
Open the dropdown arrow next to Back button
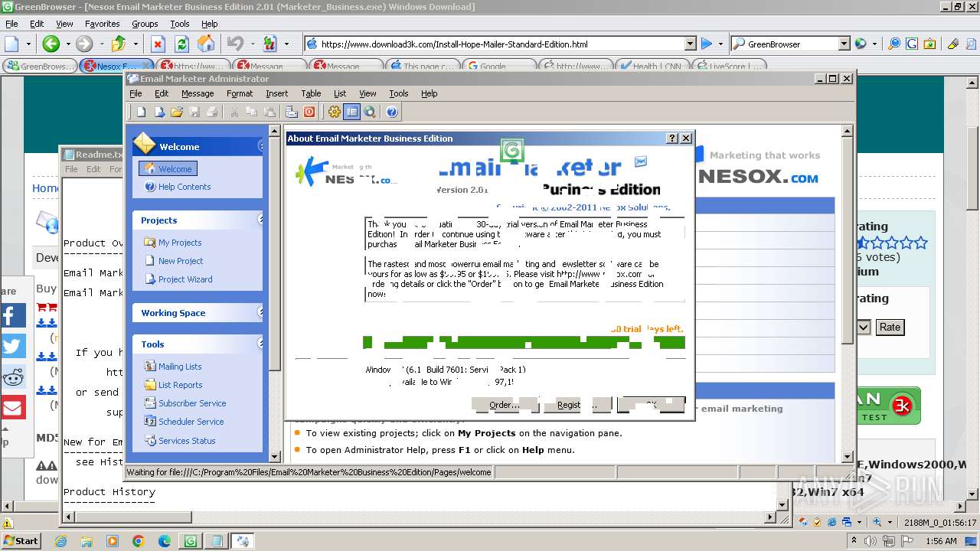click(x=67, y=44)
